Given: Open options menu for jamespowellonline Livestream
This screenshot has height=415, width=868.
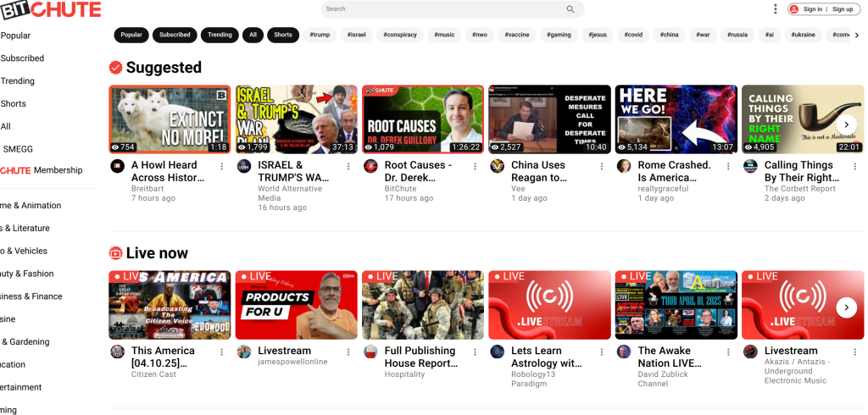Looking at the screenshot, I should pos(348,352).
